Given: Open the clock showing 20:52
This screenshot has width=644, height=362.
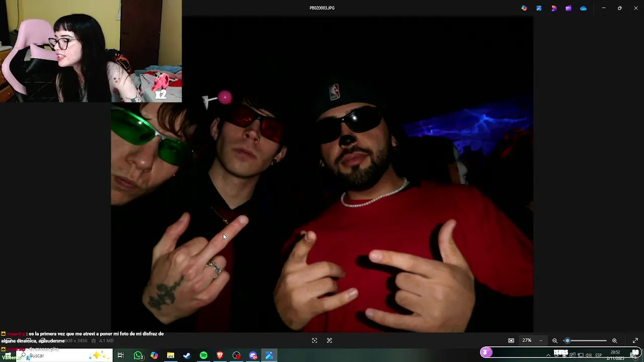Looking at the screenshot, I should point(615,355).
